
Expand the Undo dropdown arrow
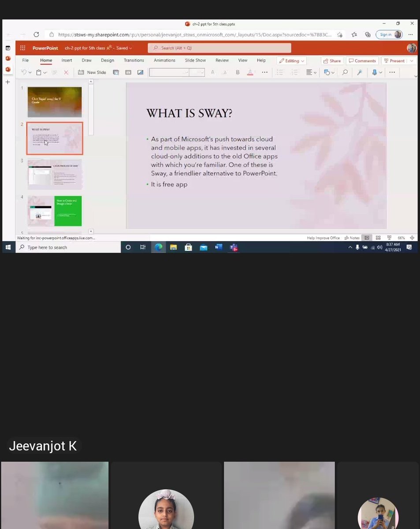point(30,72)
